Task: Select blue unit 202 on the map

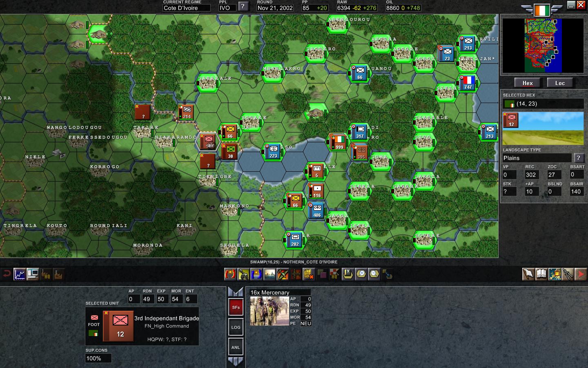Action: pyautogui.click(x=295, y=240)
